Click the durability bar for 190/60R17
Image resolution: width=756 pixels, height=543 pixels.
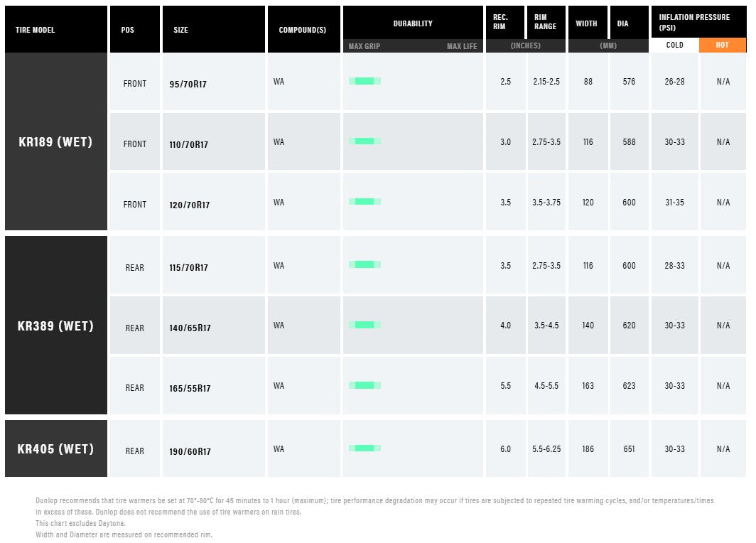point(364,448)
